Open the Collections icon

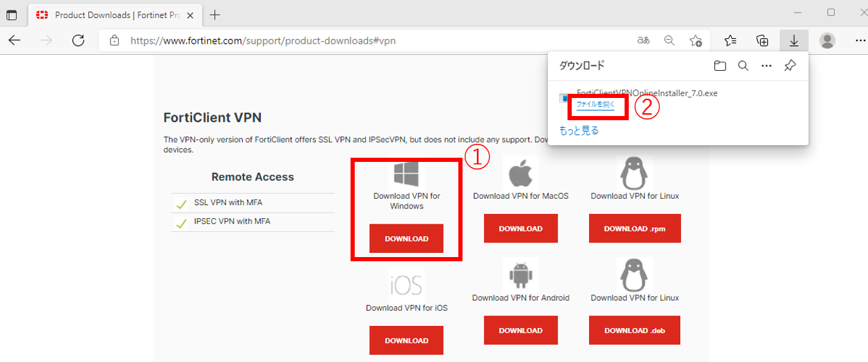coord(762,40)
